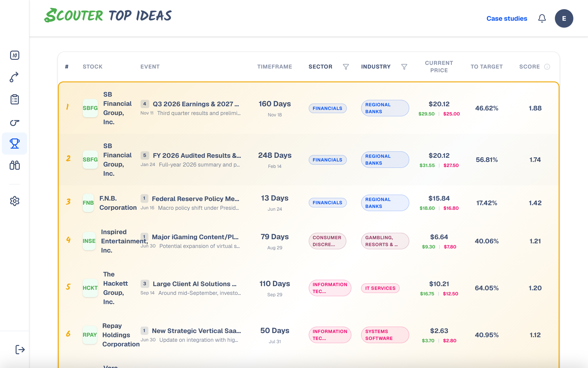Open the top 10 sidebar icon
This screenshot has width=588, height=368.
pos(14,55)
